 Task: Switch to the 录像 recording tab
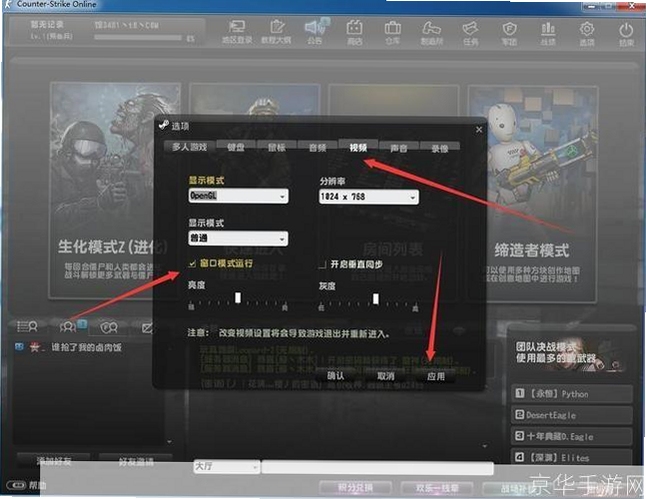(x=439, y=149)
